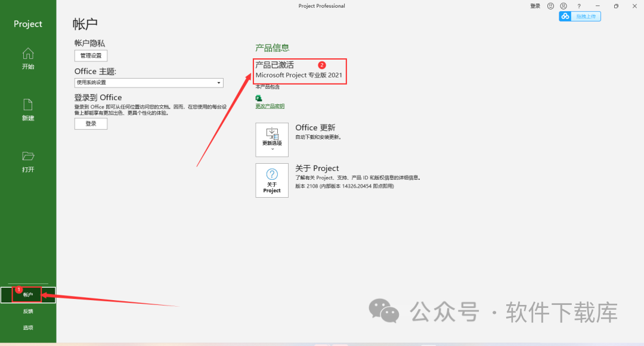Screen dimensions: 644x346
Task: Open 选项 settings in sidebar
Action: (x=28, y=328)
